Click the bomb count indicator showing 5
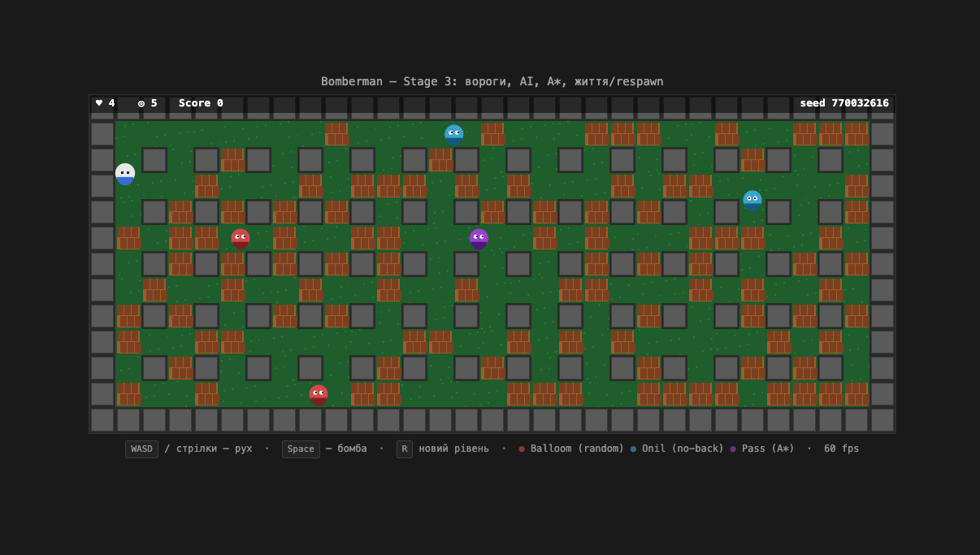The height and width of the screenshot is (555, 980). [x=148, y=103]
